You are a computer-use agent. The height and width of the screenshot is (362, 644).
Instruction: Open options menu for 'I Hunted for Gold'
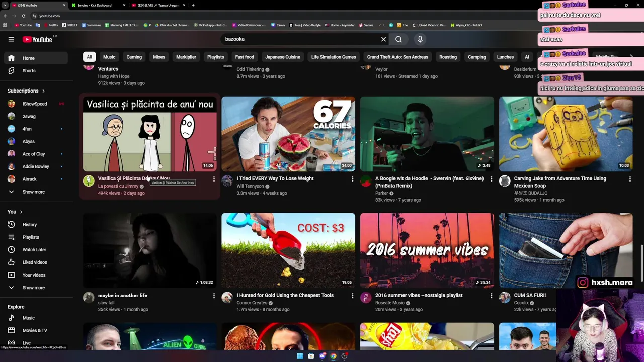pos(352,296)
